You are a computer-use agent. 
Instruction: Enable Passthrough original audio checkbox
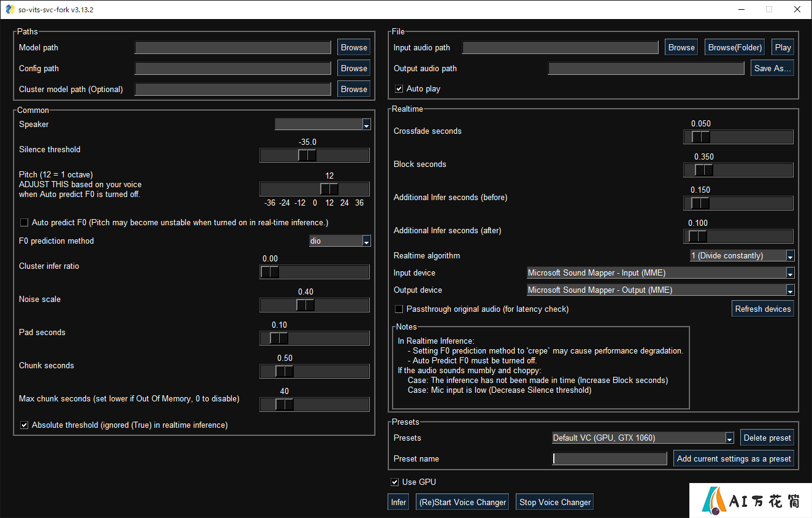tap(399, 309)
